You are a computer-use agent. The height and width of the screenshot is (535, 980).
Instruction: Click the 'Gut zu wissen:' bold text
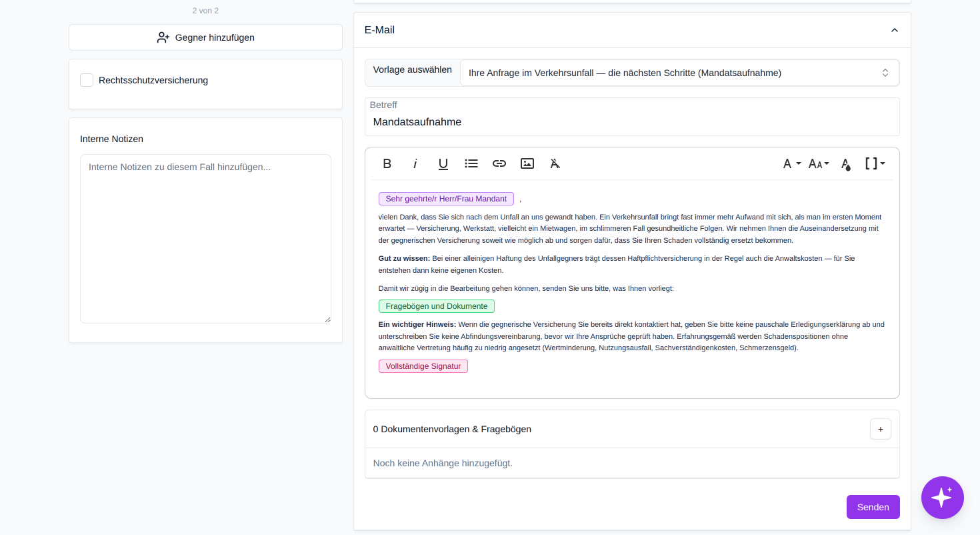click(x=404, y=258)
